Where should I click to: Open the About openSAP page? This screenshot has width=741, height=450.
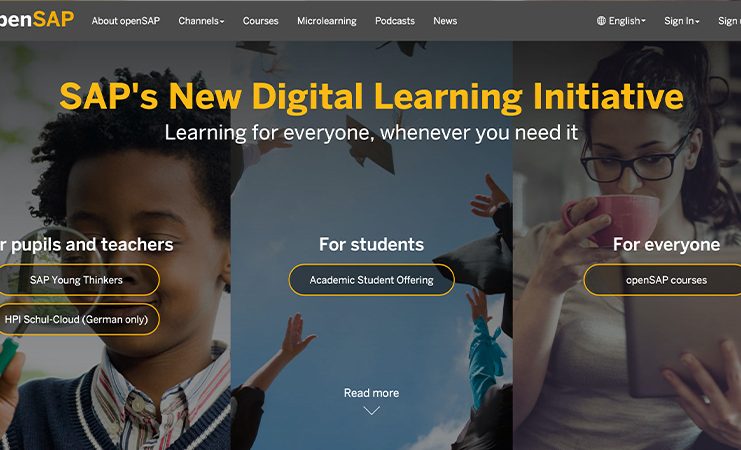[126, 21]
